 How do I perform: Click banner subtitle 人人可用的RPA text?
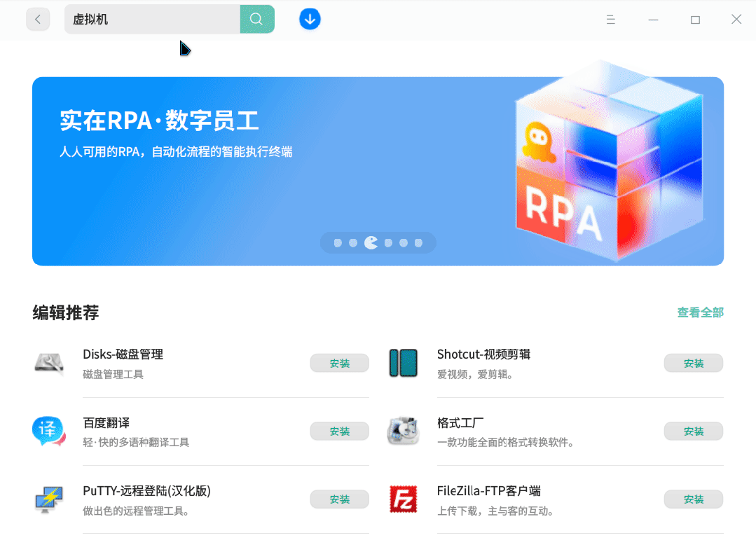click(x=175, y=152)
